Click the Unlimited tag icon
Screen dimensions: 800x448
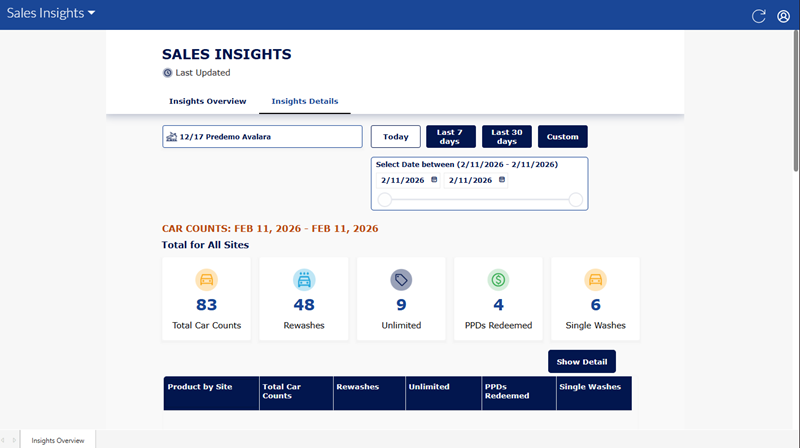point(401,280)
